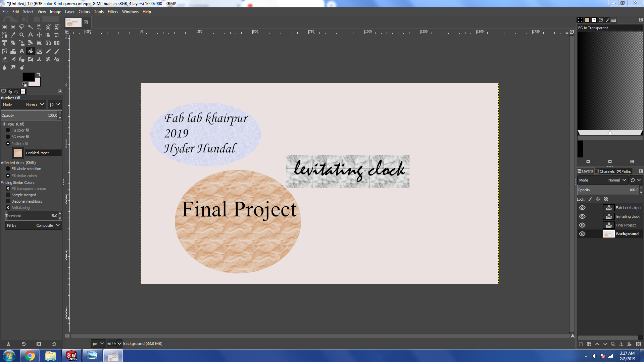This screenshot has width=644, height=362.
Task: Click the Crinkled Paper pattern preview
Action: [18, 153]
